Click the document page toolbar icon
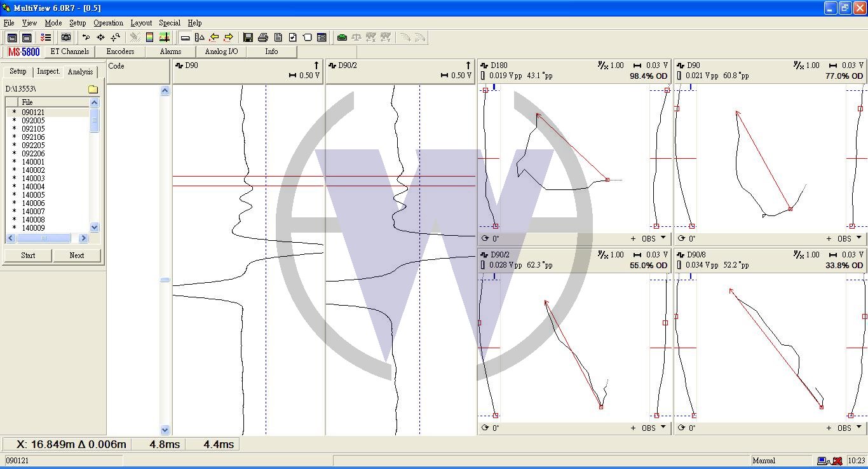The image size is (868, 469). [x=278, y=37]
